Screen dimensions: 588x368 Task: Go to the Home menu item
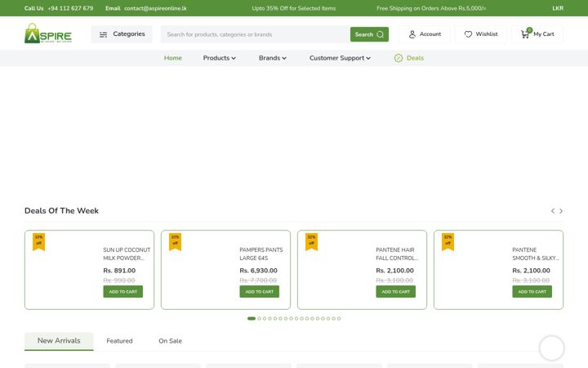[x=173, y=58]
